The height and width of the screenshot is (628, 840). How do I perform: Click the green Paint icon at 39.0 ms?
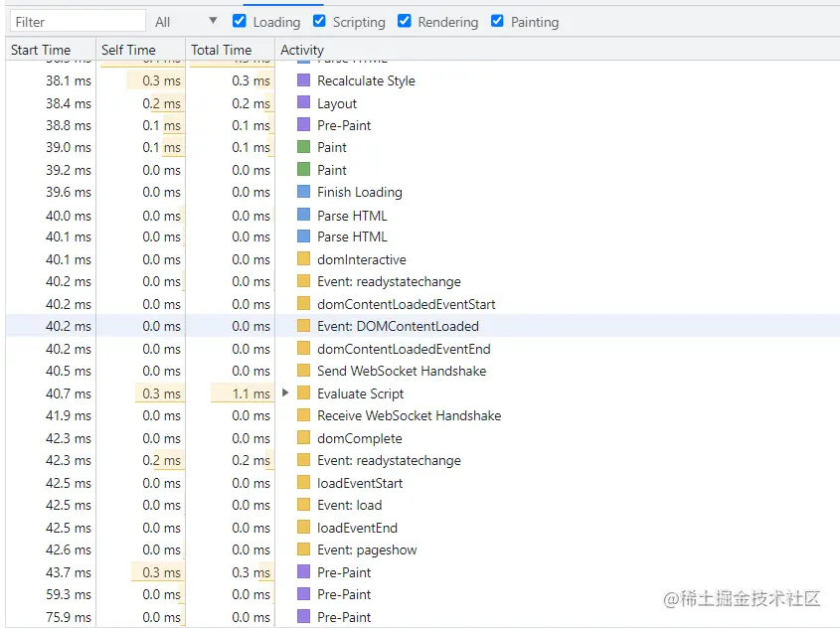tap(304, 147)
